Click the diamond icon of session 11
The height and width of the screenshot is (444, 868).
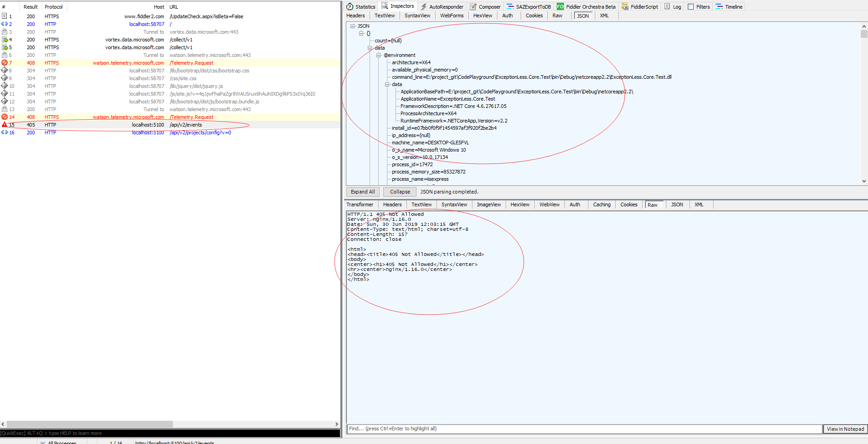pyautogui.click(x=4, y=93)
